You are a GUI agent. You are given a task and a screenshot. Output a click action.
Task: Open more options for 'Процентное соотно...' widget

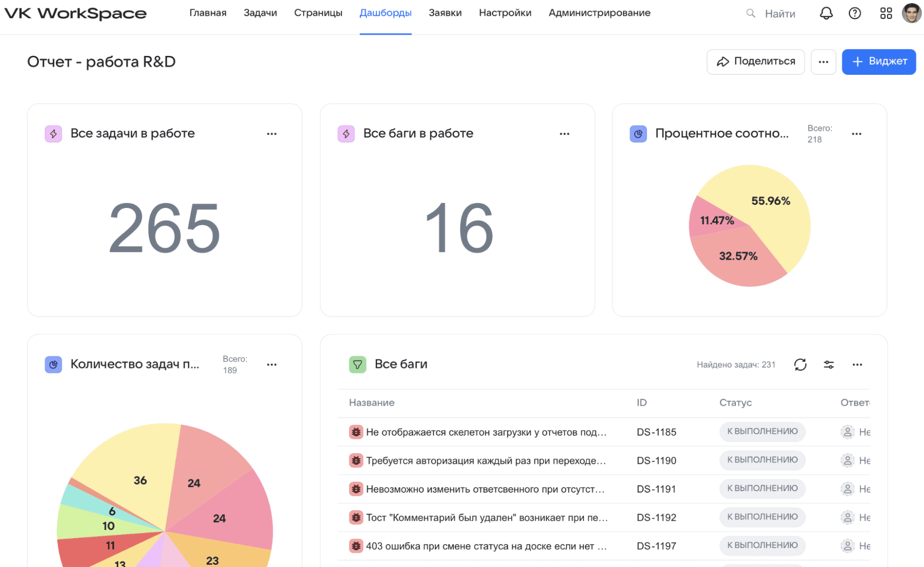(857, 134)
